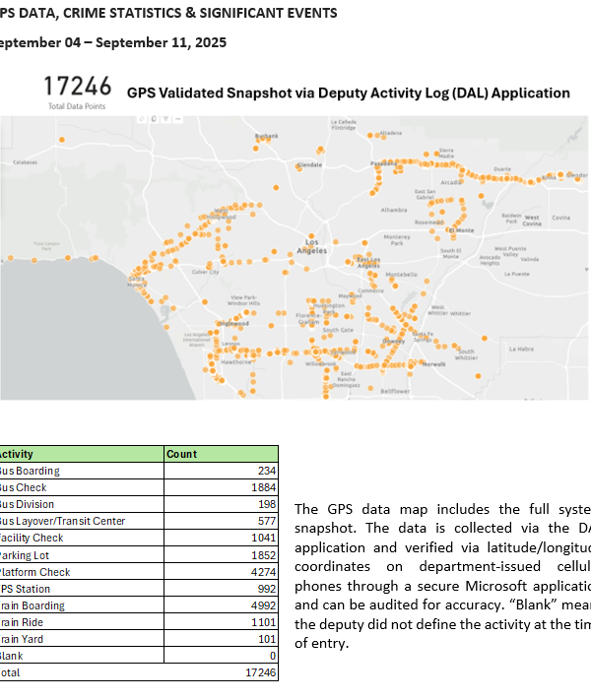Click the Parking Lot count 1852
The width and height of the screenshot is (591, 700).
pyautogui.click(x=259, y=555)
